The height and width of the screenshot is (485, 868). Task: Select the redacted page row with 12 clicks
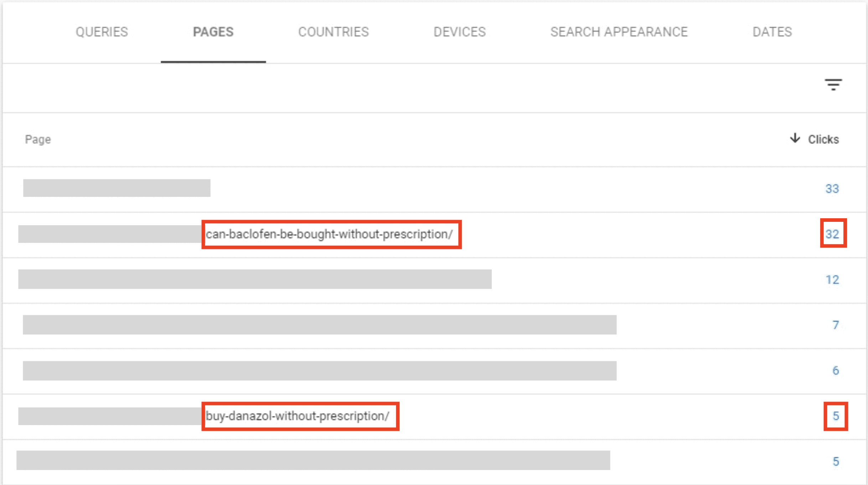[255, 279]
